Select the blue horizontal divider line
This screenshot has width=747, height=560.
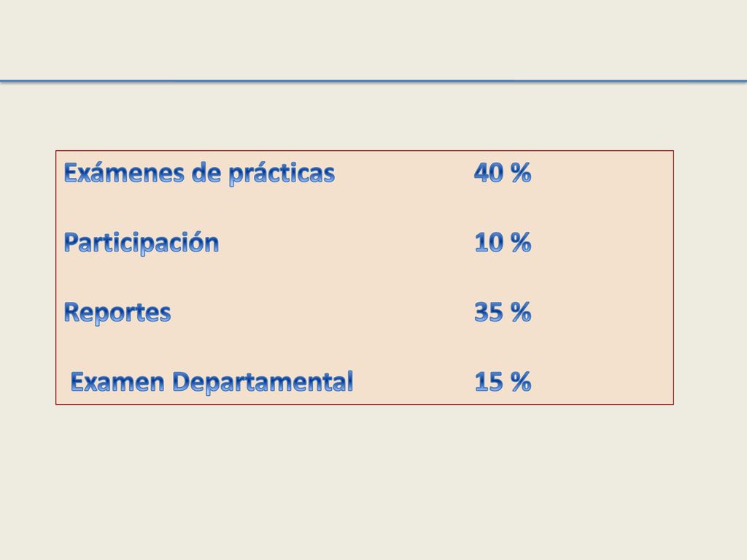coord(373,82)
